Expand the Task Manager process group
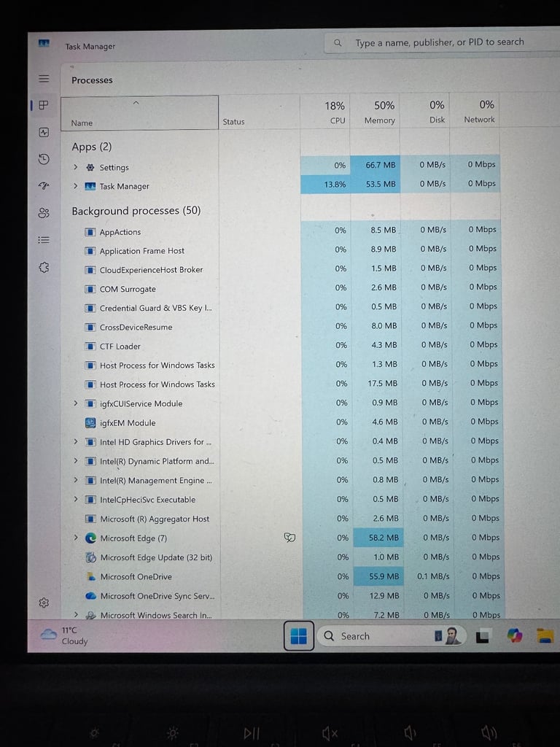 pyautogui.click(x=75, y=186)
